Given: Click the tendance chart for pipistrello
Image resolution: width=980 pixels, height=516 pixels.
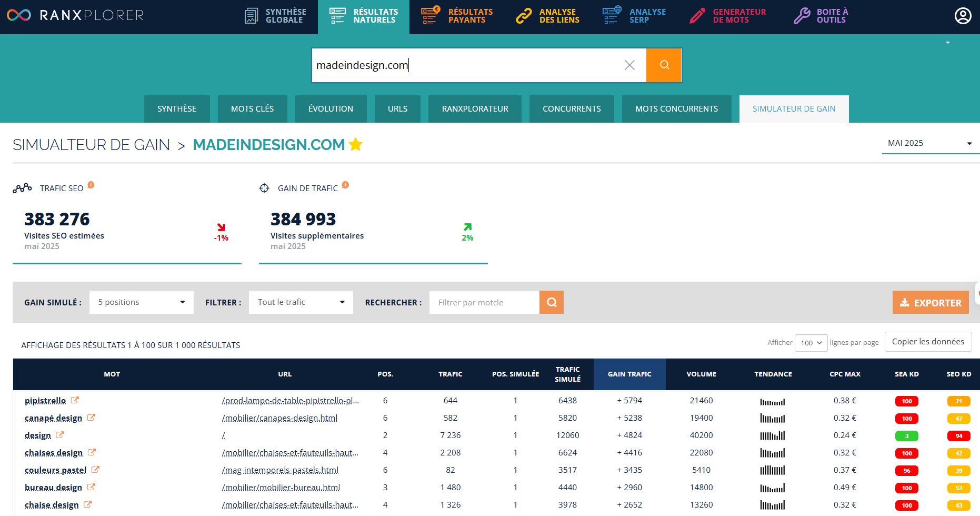Looking at the screenshot, I should (x=773, y=401).
